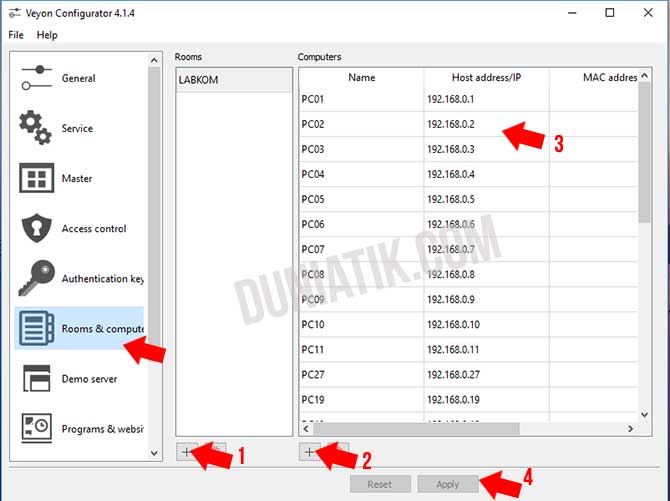Open the General settings icon

37,78
